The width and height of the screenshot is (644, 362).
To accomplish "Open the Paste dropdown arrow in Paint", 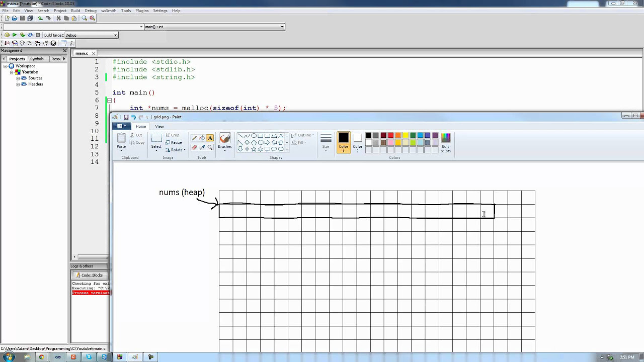I will click(x=121, y=149).
